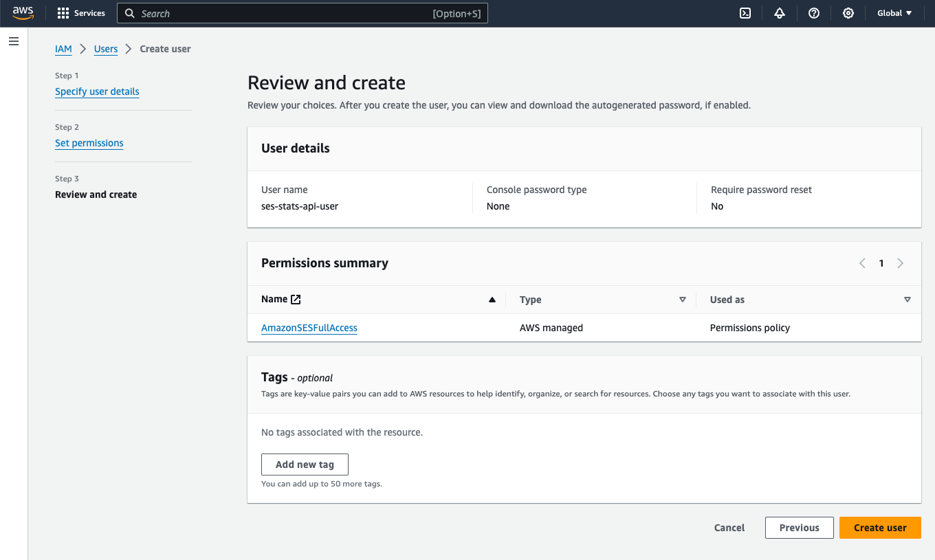Sort by the Used as column arrow
Image resolution: width=935 pixels, height=560 pixels.
coord(907,300)
